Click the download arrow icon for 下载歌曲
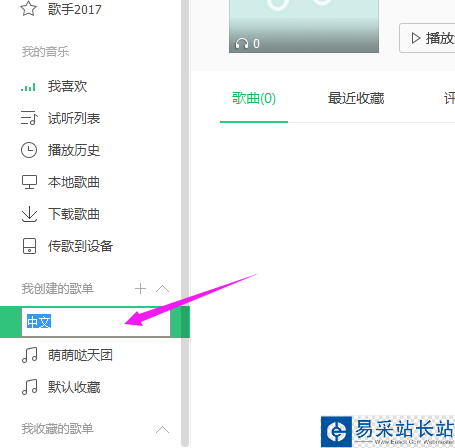The width and height of the screenshot is (455, 448). [x=29, y=214]
